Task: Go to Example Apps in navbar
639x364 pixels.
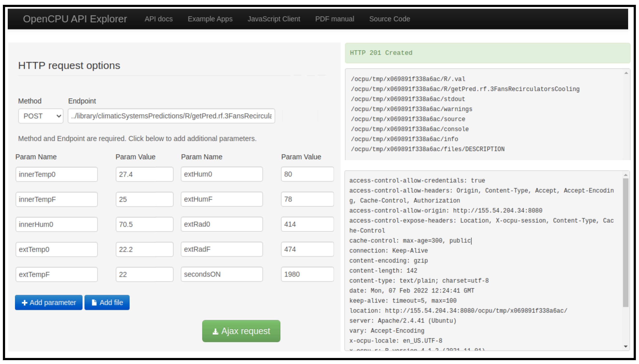Action: (210, 19)
